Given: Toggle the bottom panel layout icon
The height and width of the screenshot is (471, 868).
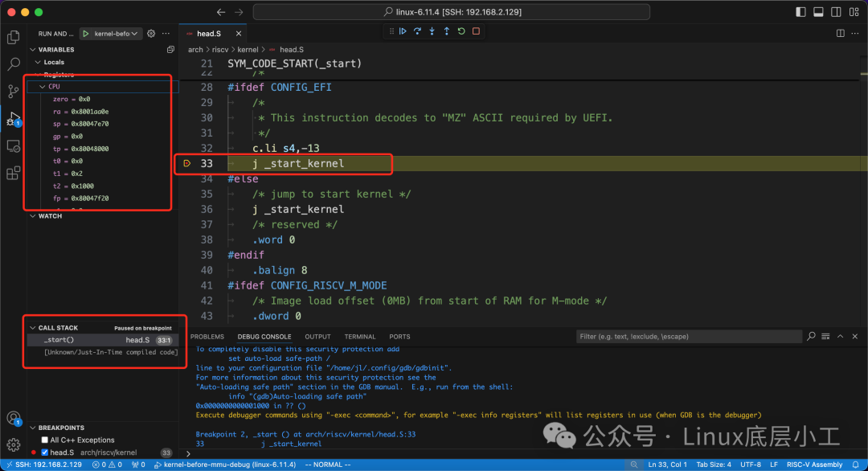Looking at the screenshot, I should click(818, 12).
